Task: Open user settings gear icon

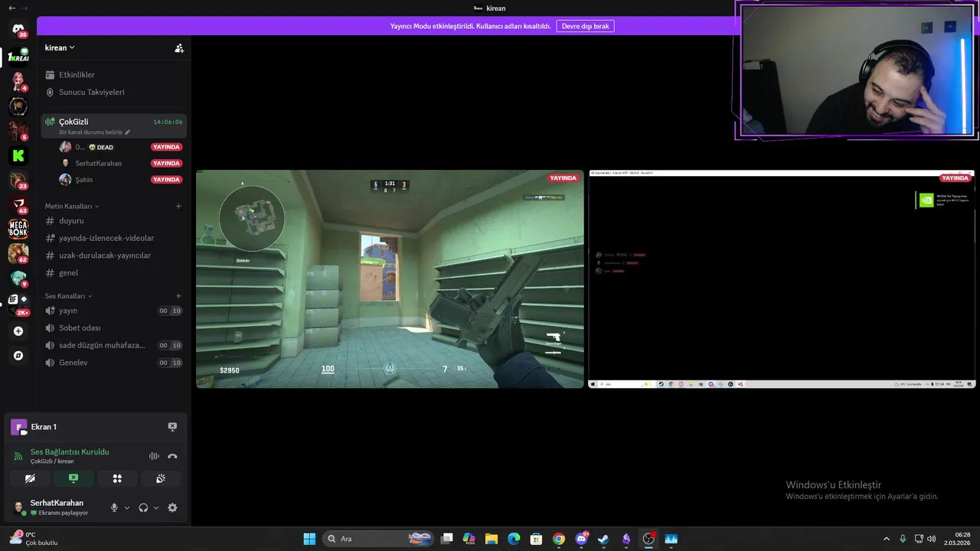Action: pyautogui.click(x=172, y=507)
